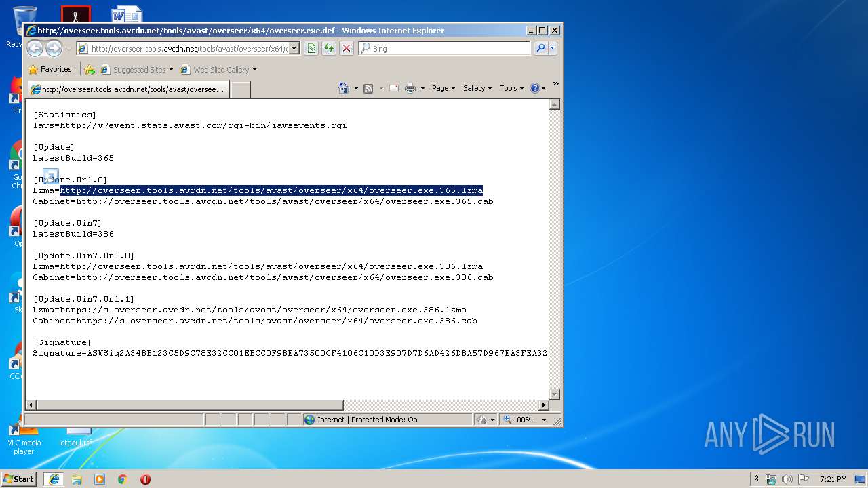Click the RSS Feeds icon
This screenshot has height=488, width=868.
click(368, 88)
